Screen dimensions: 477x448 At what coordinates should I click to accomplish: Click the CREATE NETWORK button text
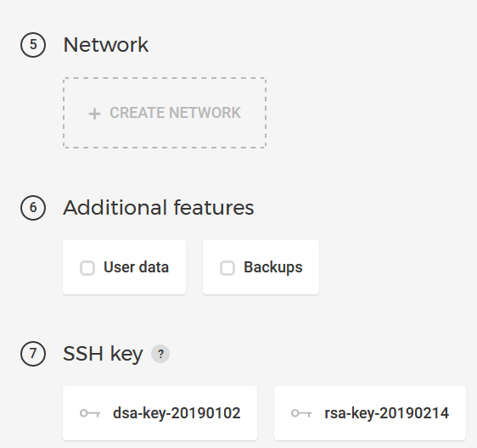[x=175, y=113]
